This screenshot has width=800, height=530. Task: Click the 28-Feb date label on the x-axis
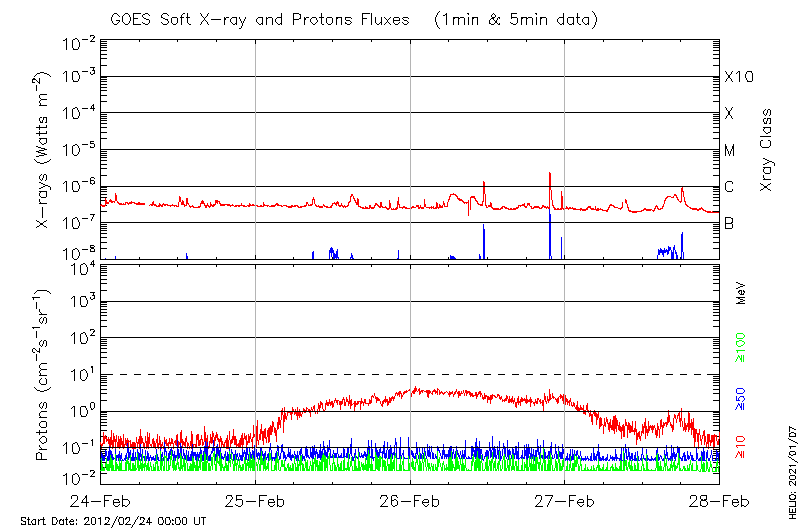718,501
